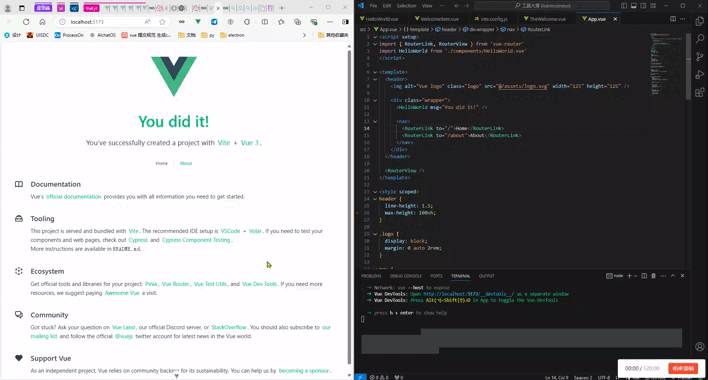Collapse the template block fold arrow

(375, 72)
